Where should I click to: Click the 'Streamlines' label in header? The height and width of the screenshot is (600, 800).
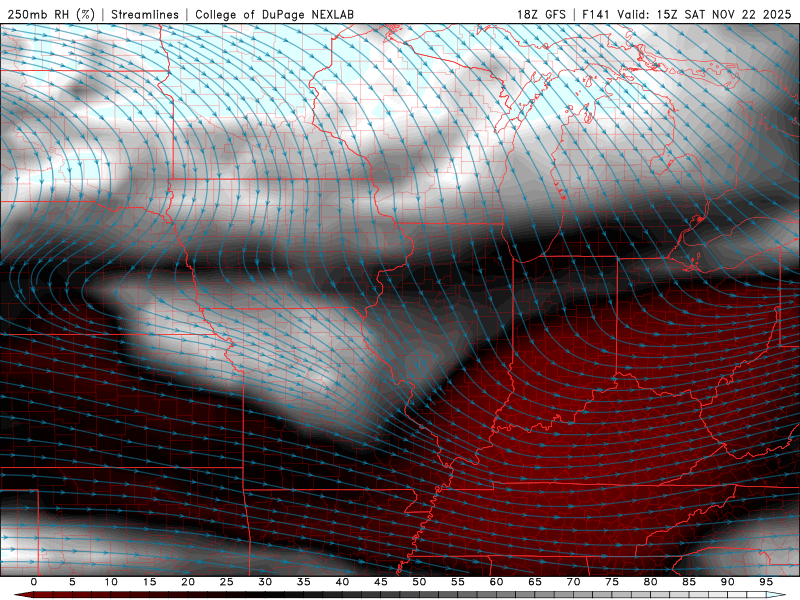click(145, 14)
